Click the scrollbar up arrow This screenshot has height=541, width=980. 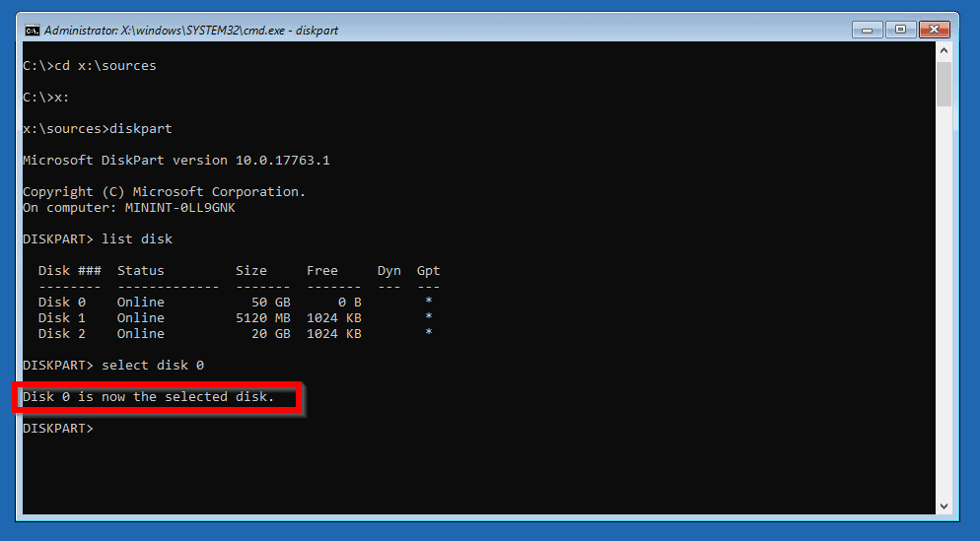(x=944, y=50)
